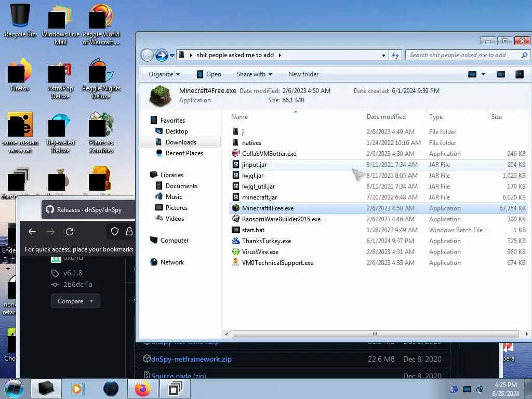Viewport: 532px width, 399px height.
Task: Open the Recycle Bin desktop icon
Action: coord(20,20)
